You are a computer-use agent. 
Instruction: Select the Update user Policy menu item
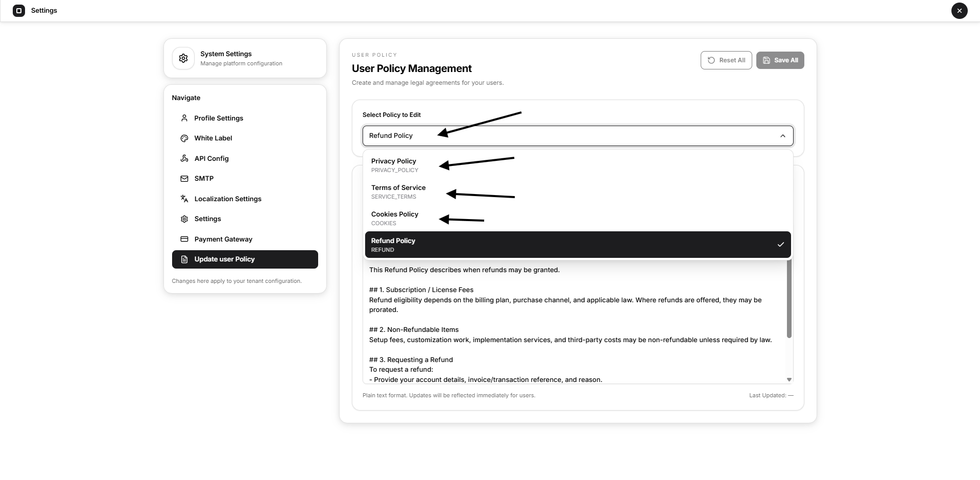tap(245, 259)
